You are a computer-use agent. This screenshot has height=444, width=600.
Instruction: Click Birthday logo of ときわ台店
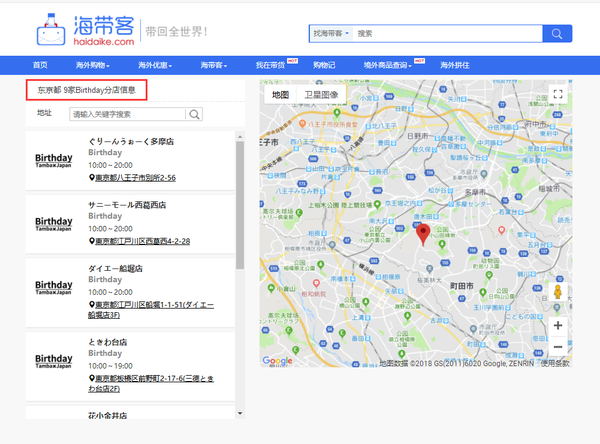pos(54,361)
